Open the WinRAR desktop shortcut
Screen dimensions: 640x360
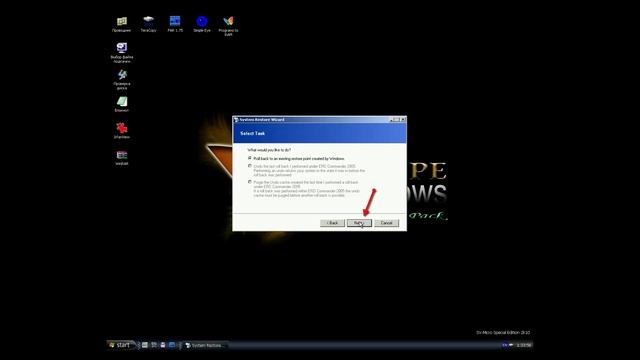[x=122, y=157]
